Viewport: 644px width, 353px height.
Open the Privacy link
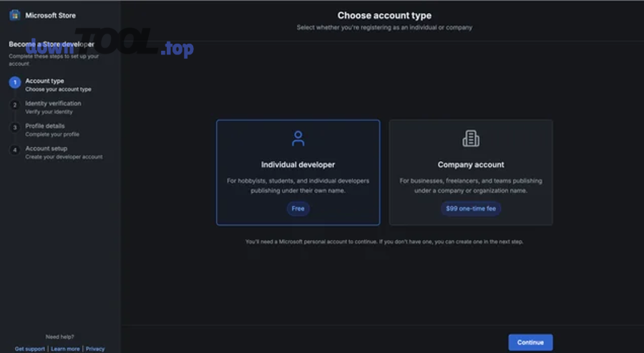tap(95, 349)
